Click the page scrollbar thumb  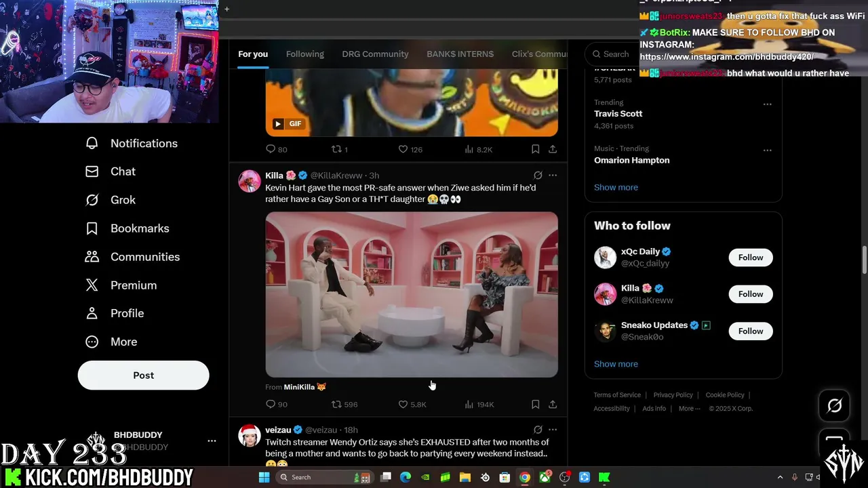pos(865,261)
